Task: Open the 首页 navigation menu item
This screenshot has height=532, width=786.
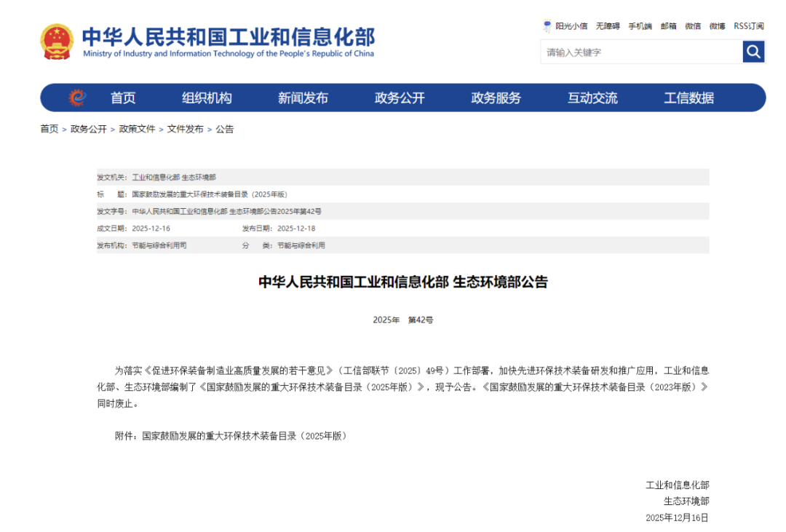Action: [x=123, y=98]
